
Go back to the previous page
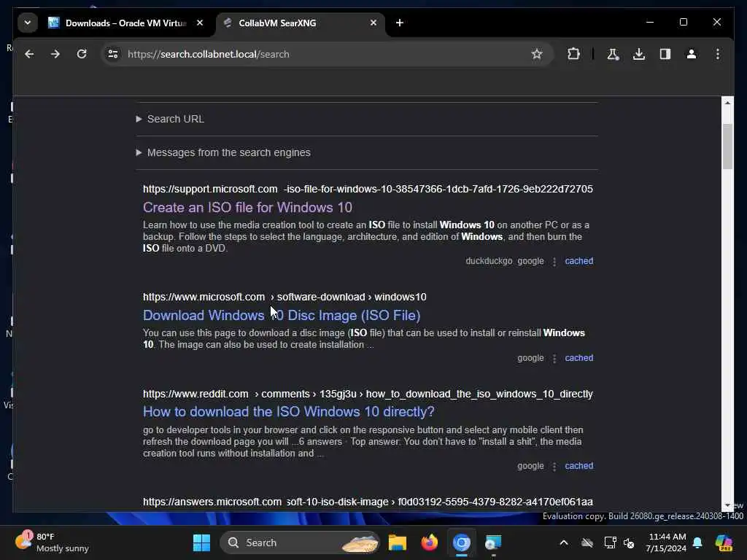click(29, 54)
